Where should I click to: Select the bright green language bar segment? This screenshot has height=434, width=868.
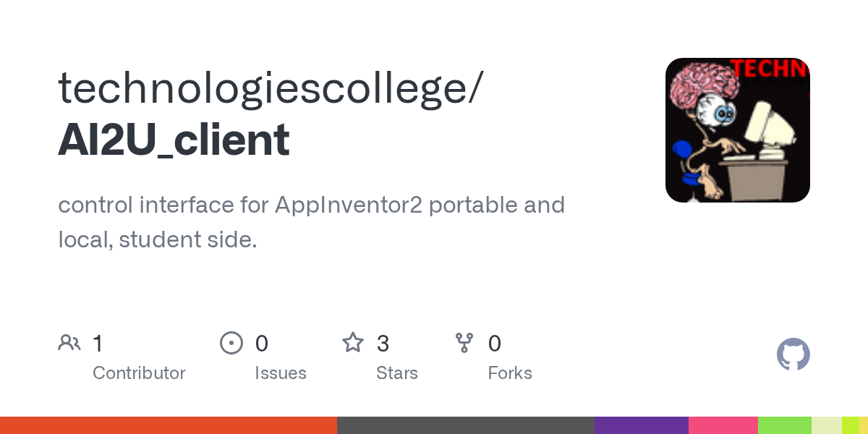click(784, 425)
